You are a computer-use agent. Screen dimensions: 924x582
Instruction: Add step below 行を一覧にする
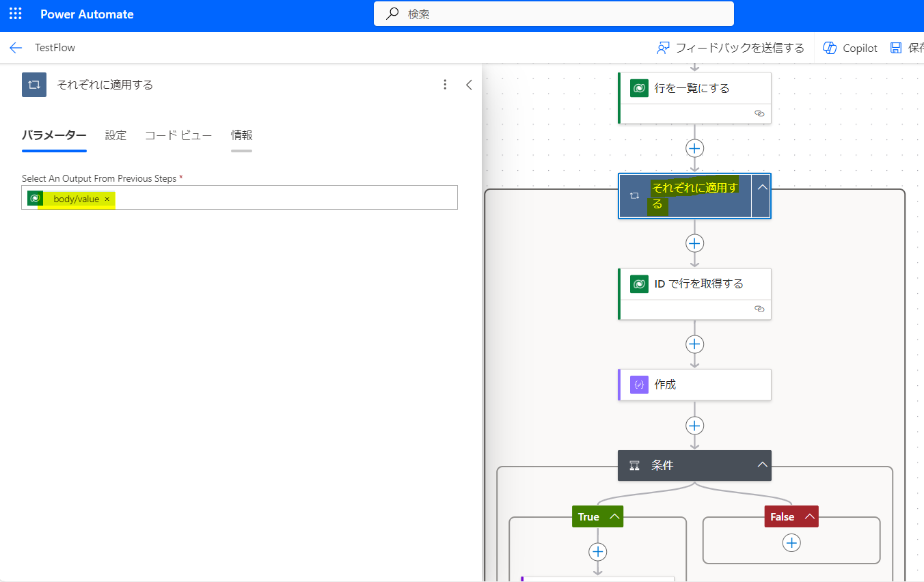tap(694, 148)
